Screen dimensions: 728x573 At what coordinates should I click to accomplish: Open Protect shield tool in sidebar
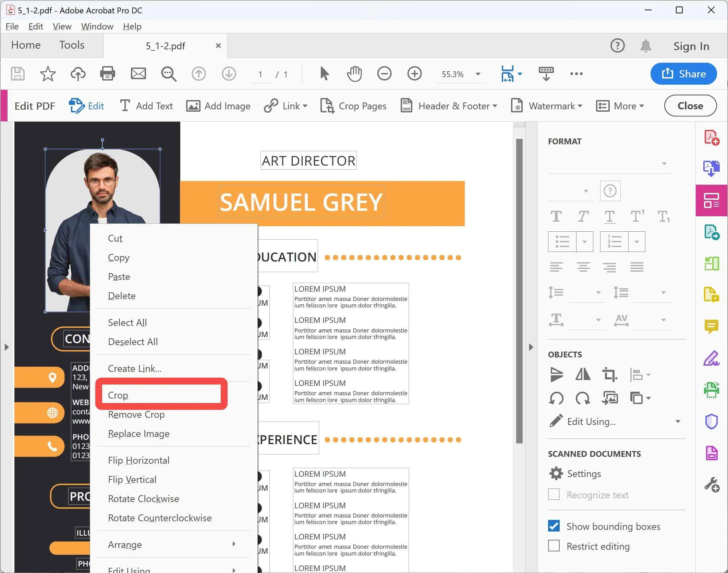tap(712, 422)
